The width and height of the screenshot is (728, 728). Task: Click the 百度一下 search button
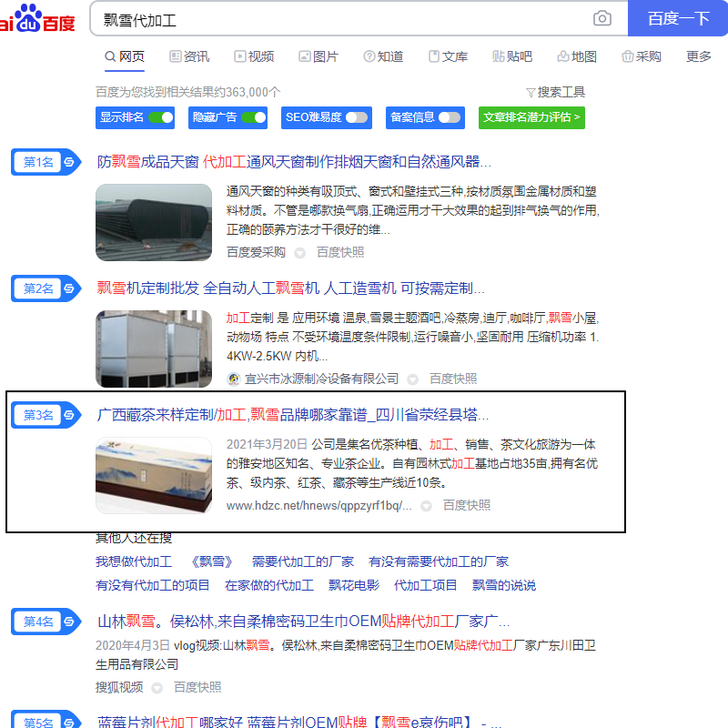click(678, 18)
